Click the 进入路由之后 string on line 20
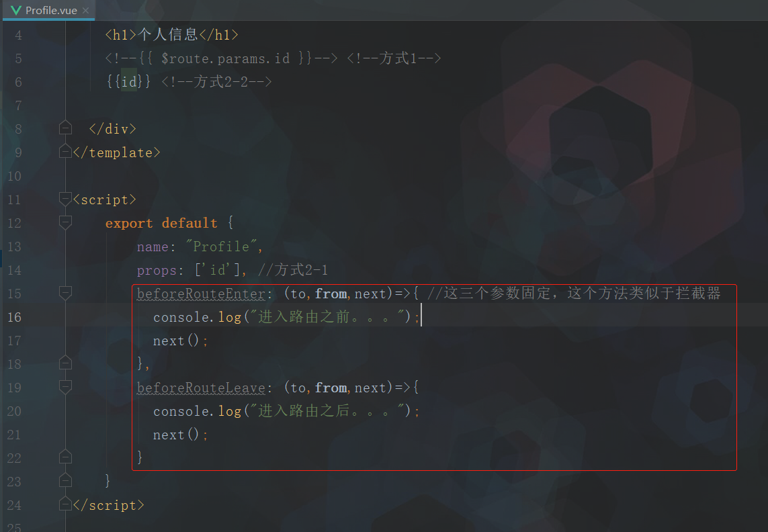Viewport: 768px width, 532px height. coord(328,410)
